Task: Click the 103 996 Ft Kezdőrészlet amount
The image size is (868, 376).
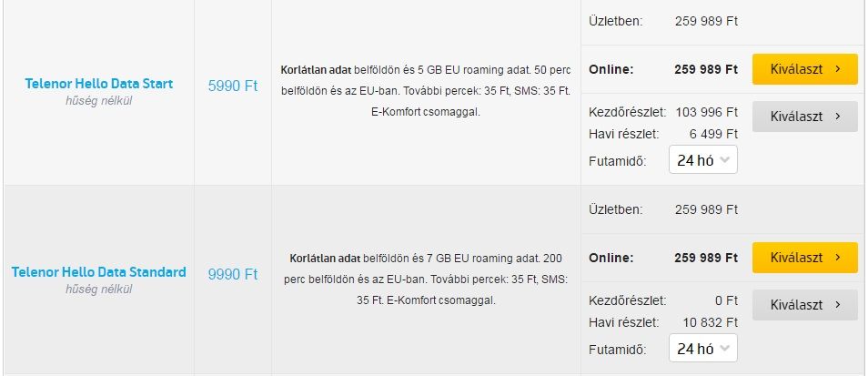Action: (x=706, y=112)
